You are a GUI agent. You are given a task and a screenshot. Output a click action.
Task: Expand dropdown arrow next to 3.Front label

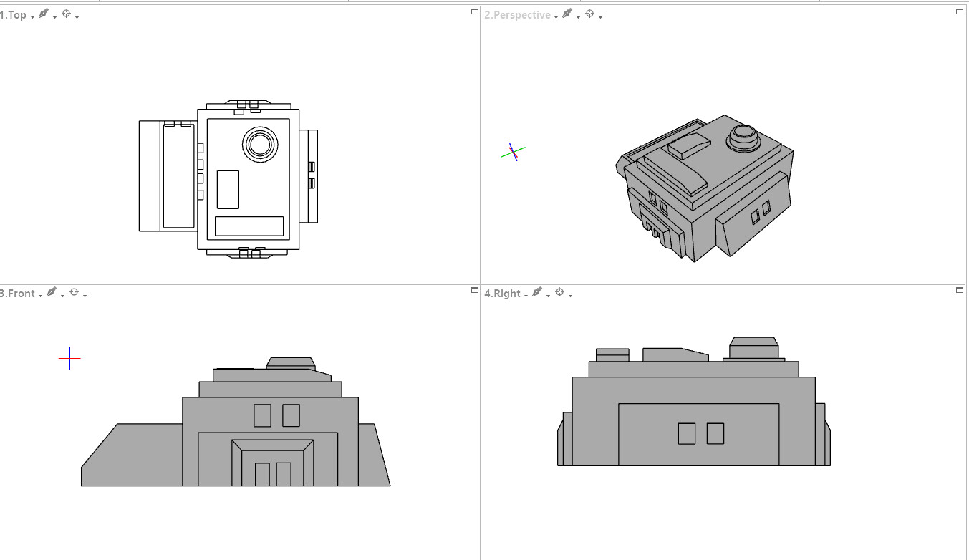[40, 296]
